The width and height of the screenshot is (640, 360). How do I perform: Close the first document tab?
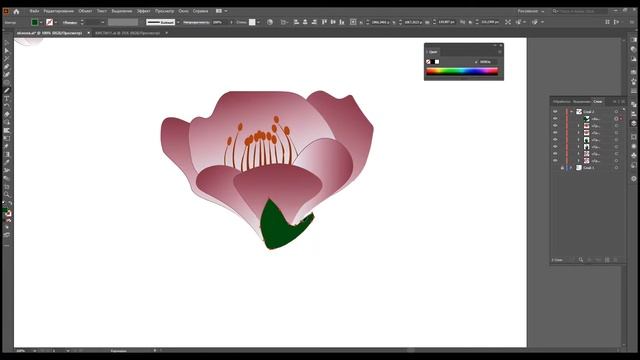pos(89,33)
